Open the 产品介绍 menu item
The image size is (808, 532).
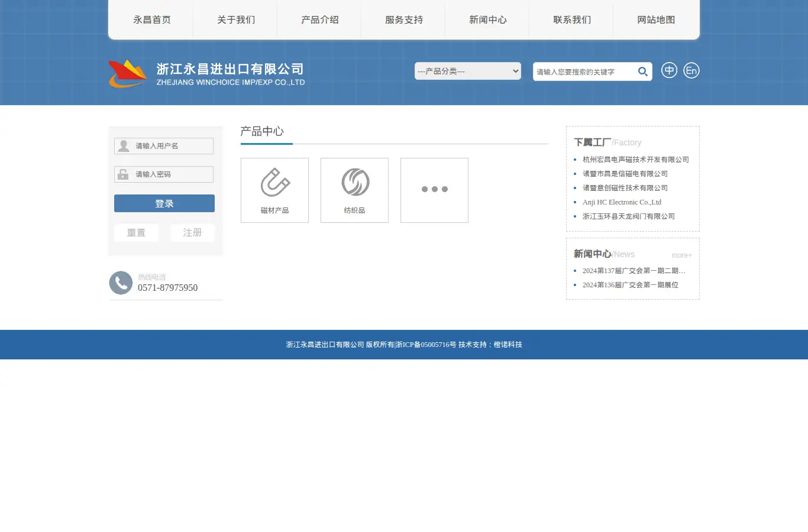click(319, 20)
